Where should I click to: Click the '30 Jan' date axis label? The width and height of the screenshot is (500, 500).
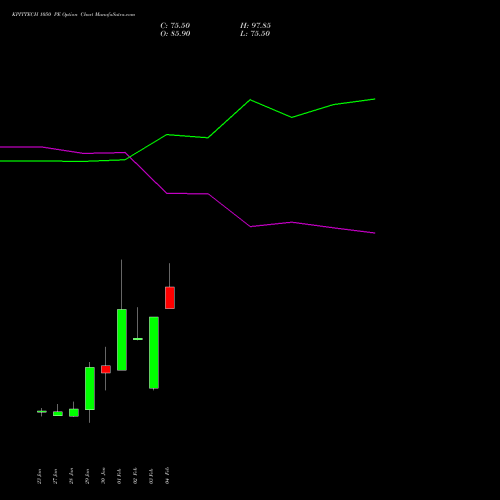pyautogui.click(x=103, y=476)
